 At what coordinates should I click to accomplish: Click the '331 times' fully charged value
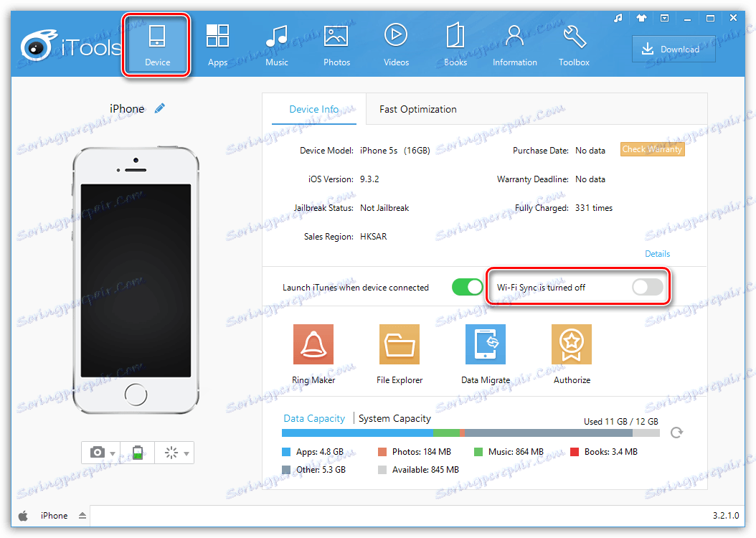click(x=593, y=208)
